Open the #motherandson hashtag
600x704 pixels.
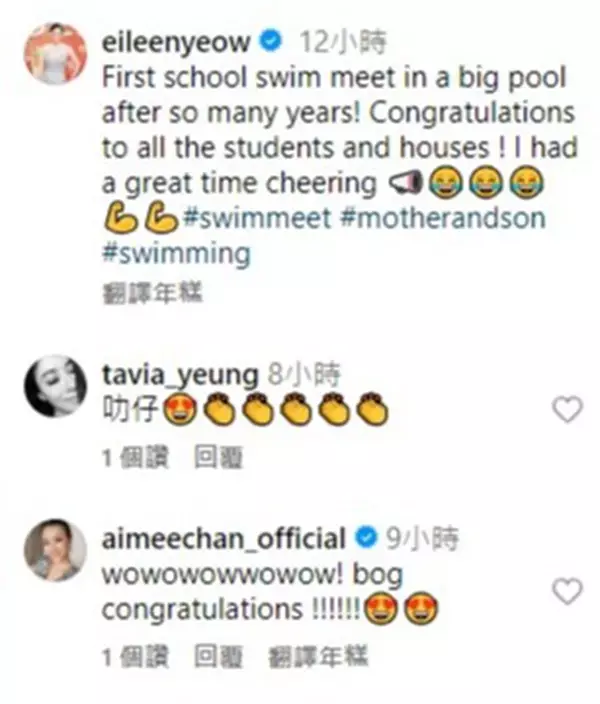[x=443, y=218]
